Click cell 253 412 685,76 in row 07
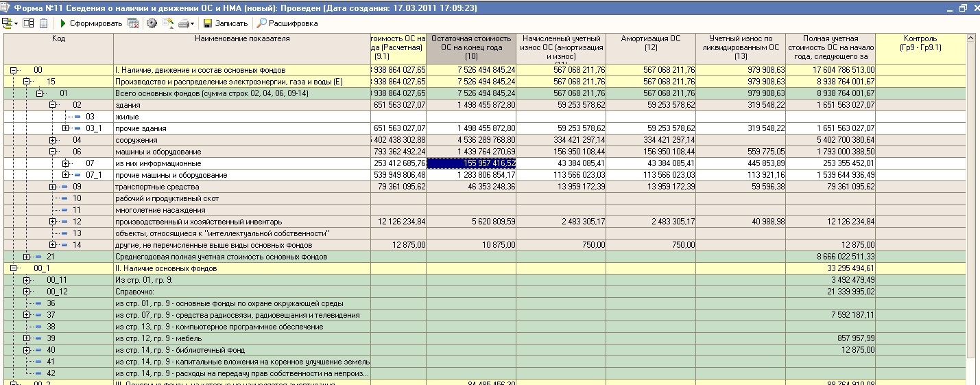980x385 pixels. click(x=398, y=163)
